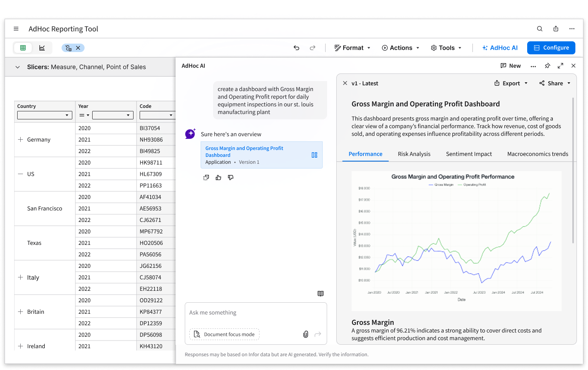Open the Tools dropdown menu
Image resolution: width=588 pixels, height=370 pixels.
click(446, 48)
